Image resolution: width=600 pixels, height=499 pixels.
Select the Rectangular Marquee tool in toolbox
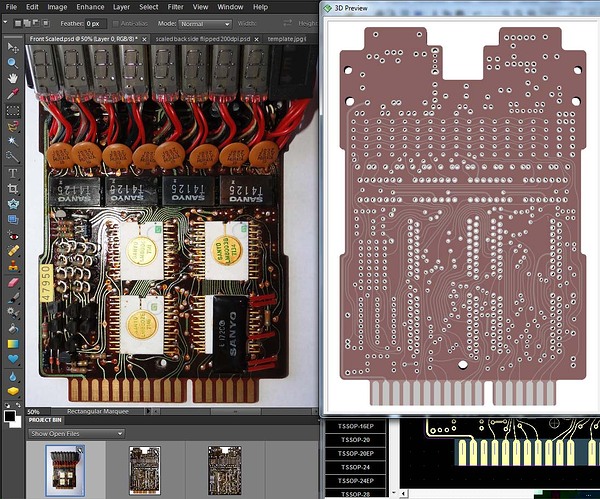(x=13, y=111)
